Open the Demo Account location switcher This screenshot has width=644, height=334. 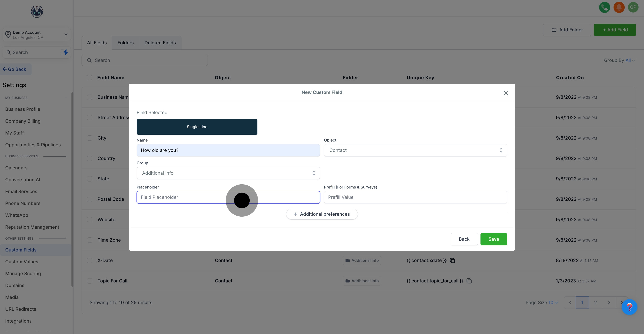(x=37, y=34)
